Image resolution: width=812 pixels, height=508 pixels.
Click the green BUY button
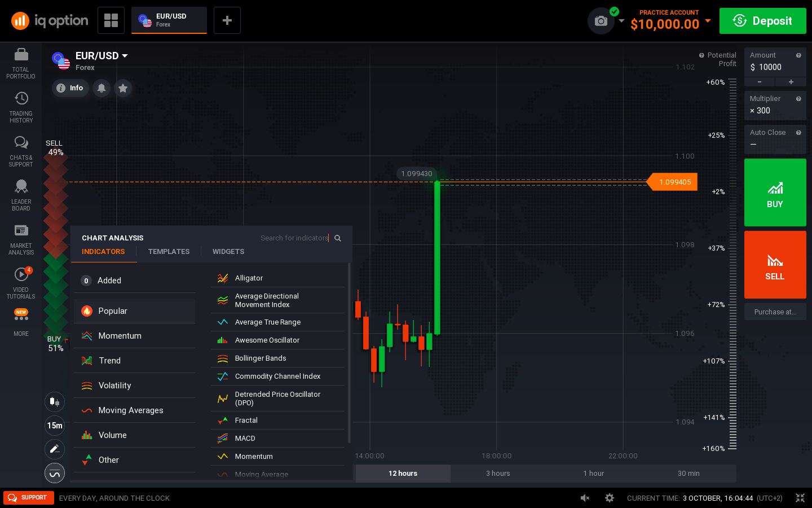coord(775,192)
